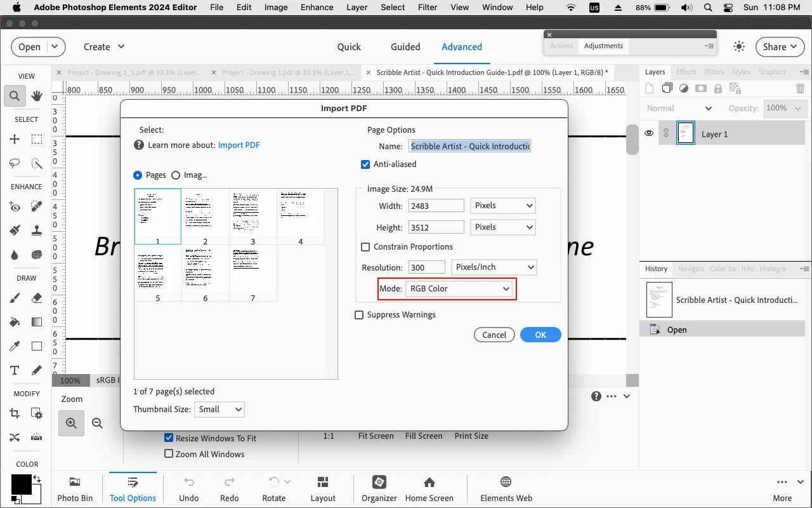Create a new layer with the page icon
The width and height of the screenshot is (812, 508).
click(x=650, y=89)
